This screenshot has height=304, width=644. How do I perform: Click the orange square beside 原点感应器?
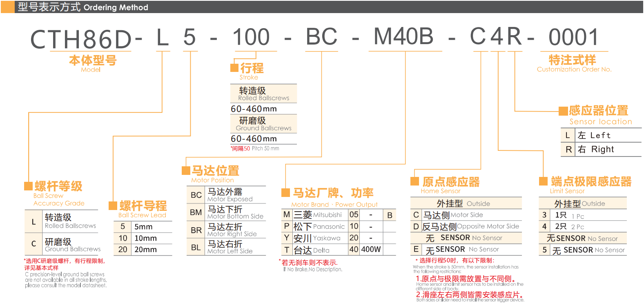pyautogui.click(x=414, y=181)
